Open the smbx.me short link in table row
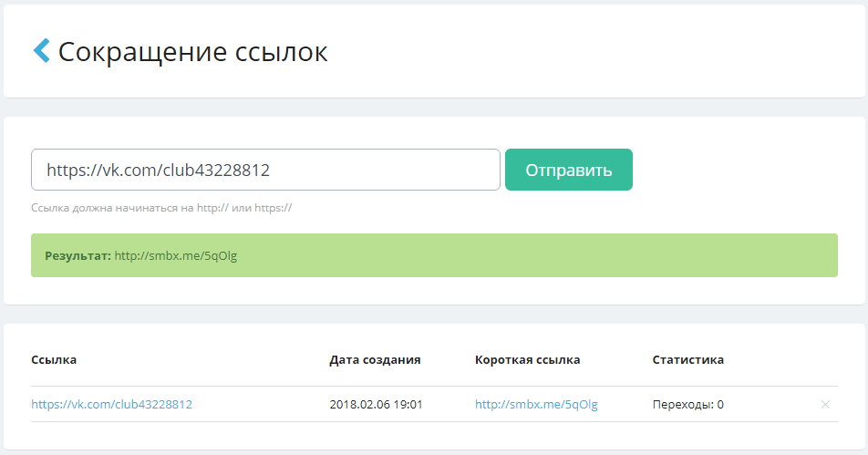Screen dimensions: 868x455 pos(536,404)
